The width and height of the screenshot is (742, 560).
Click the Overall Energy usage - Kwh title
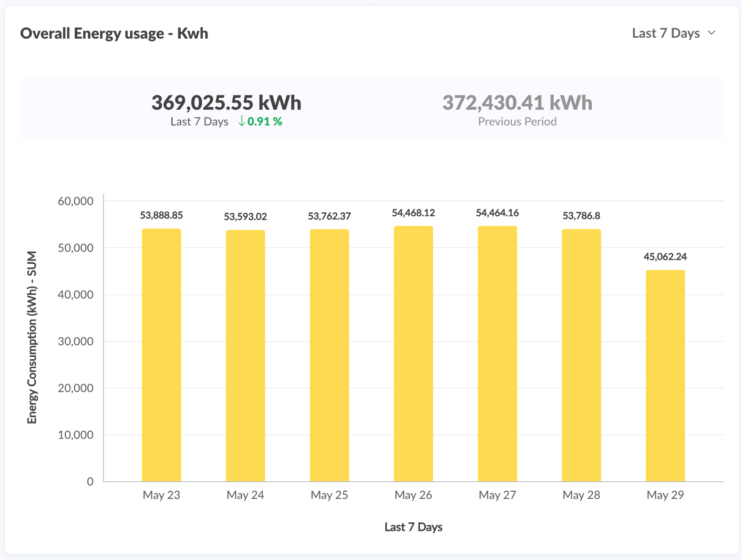click(114, 33)
